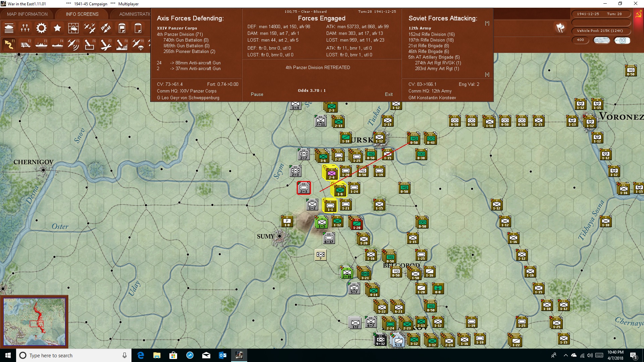Open the losses screen crosses icon

pos(25,28)
